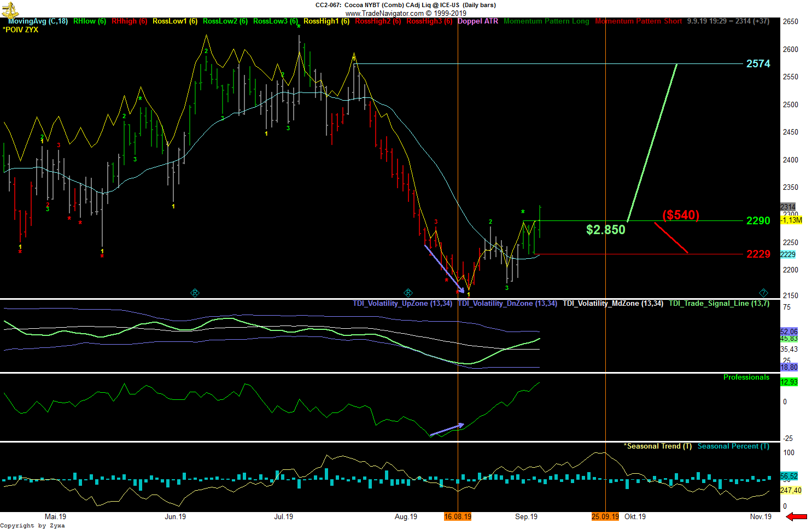Click the question-mark diamond marker above Nov.19

click(x=763, y=293)
